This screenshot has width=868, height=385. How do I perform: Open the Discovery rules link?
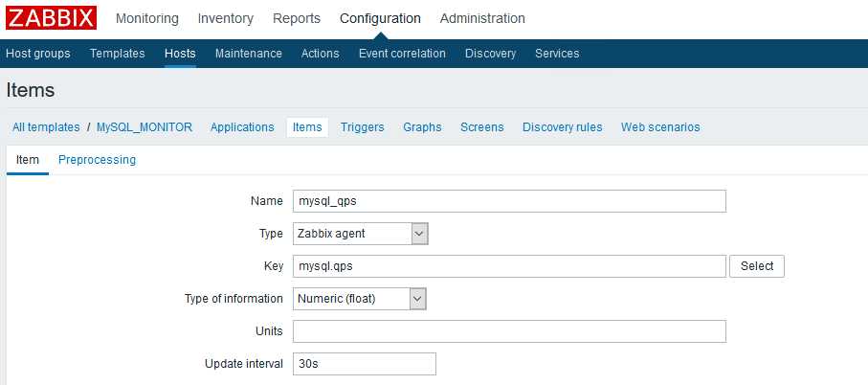(562, 126)
